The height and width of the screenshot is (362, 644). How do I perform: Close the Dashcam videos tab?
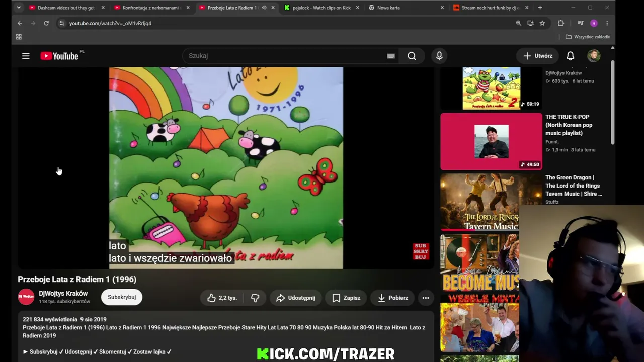(x=103, y=8)
